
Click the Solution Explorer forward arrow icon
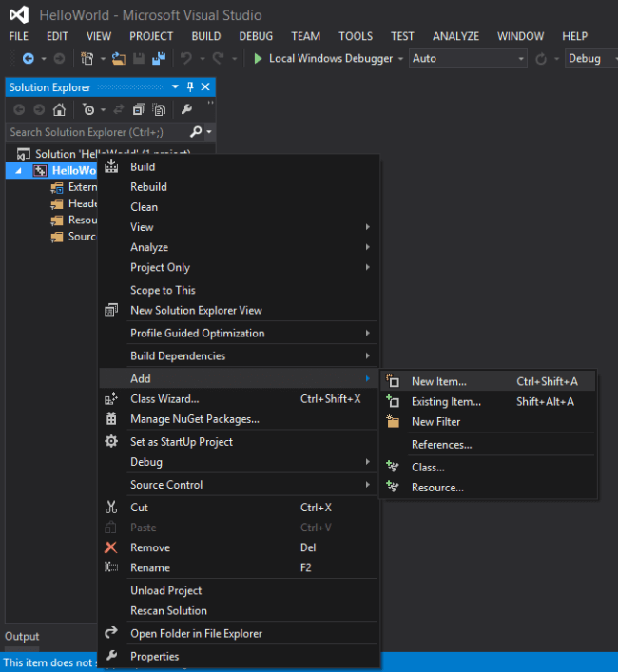(x=39, y=110)
